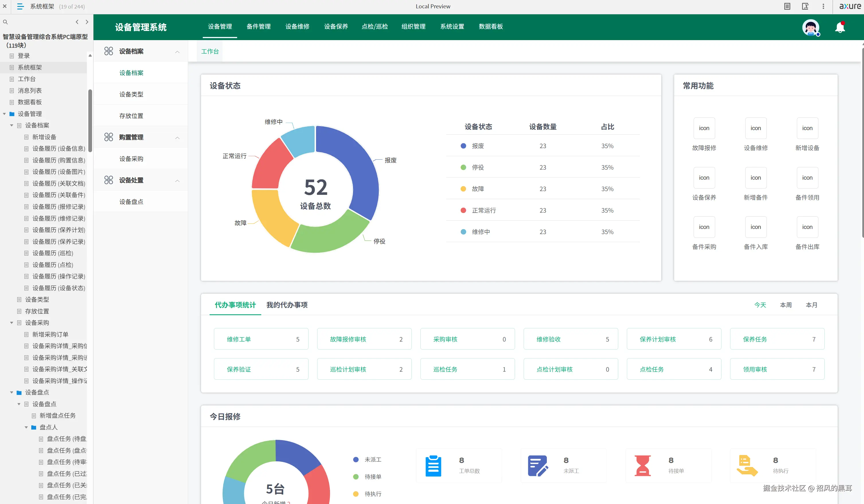Select 工作台 page in sitemap tree
Viewport: 864px width, 504px height.
[26, 79]
